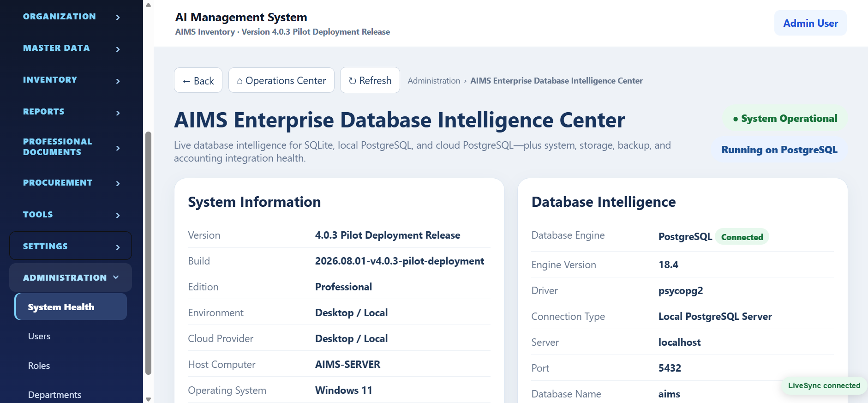Screen dimensions: 868x403
Task: Open the Operations Center
Action: 281,80
